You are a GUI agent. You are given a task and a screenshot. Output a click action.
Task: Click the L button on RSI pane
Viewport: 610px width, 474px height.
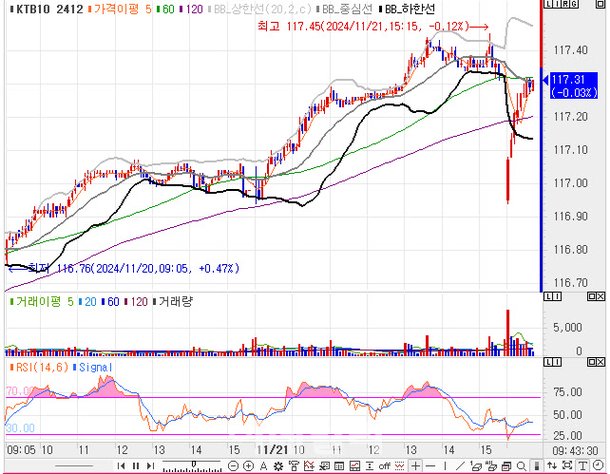(x=548, y=362)
